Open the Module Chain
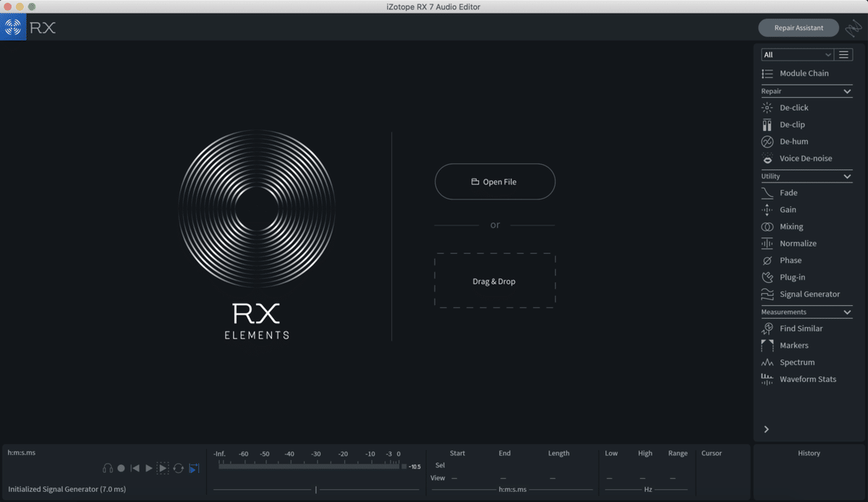Viewport: 868px width, 502px height. pyautogui.click(x=804, y=74)
